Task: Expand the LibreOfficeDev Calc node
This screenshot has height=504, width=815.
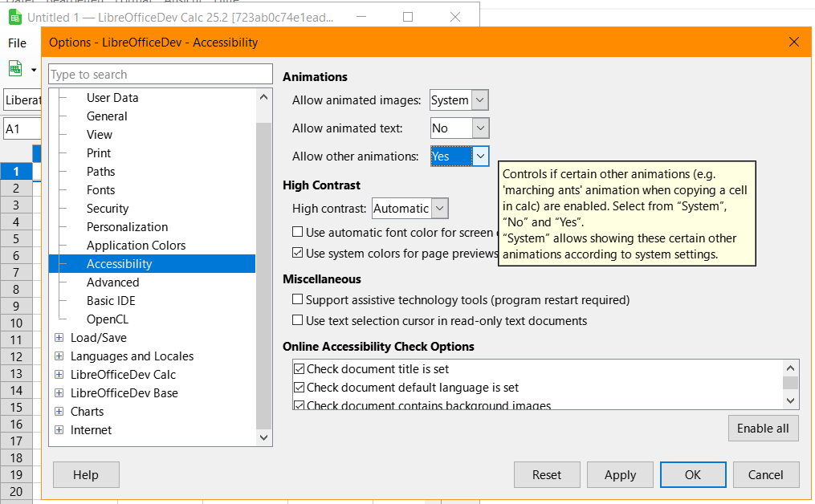Action: click(x=59, y=375)
